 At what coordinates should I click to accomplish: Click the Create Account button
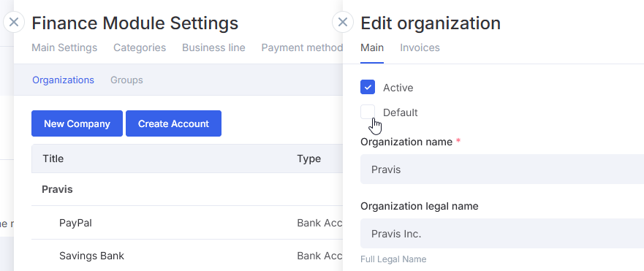coord(173,123)
